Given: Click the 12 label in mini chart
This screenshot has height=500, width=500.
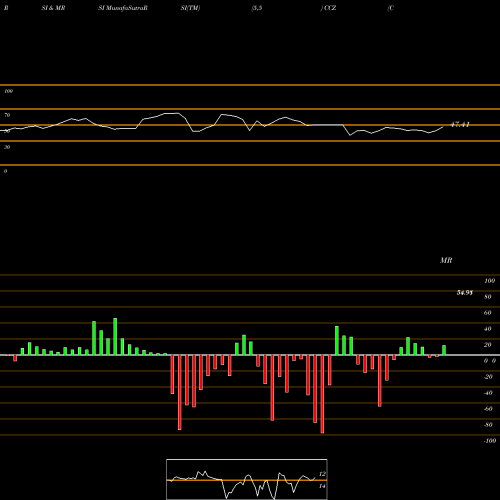Looking at the screenshot, I should click(x=322, y=474).
